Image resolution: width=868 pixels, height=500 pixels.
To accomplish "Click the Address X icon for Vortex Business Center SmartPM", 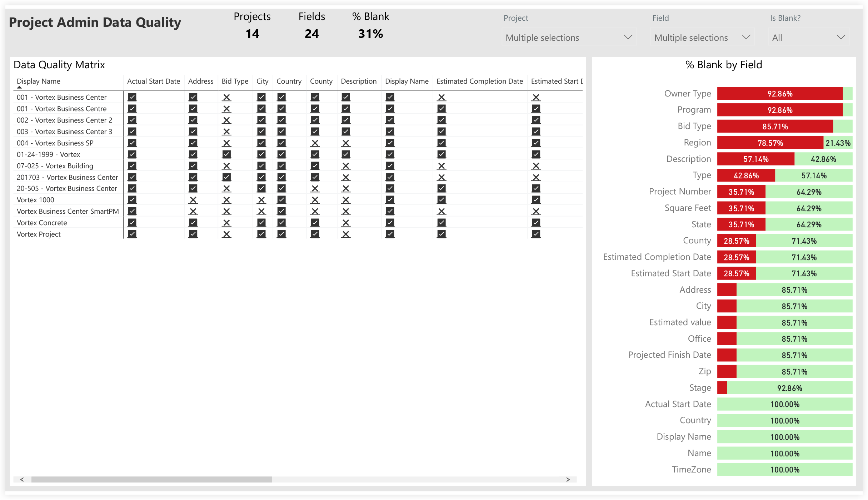I will pos(193,211).
